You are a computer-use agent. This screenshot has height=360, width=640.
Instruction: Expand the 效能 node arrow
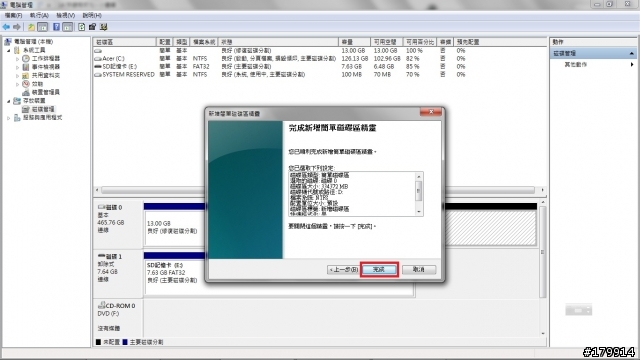18,84
